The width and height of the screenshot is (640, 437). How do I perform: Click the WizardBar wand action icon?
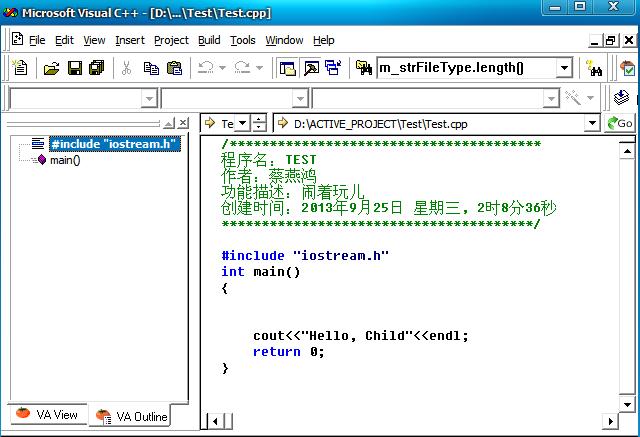pos(573,98)
